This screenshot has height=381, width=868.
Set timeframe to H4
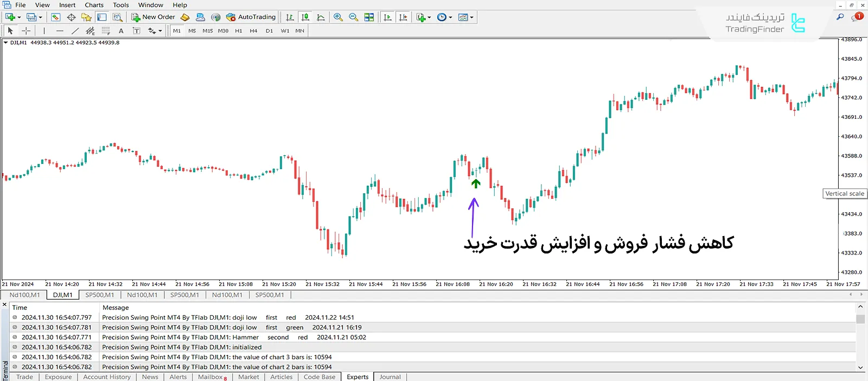[253, 31]
